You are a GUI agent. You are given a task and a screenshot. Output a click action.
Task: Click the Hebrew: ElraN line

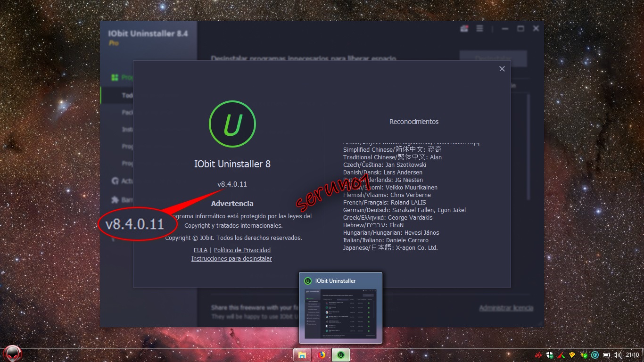(373, 225)
